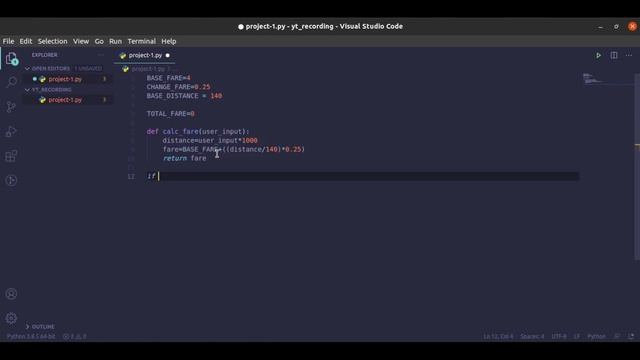Open the Go menu
Screen dimensions: 640x360
pyautogui.click(x=99, y=41)
